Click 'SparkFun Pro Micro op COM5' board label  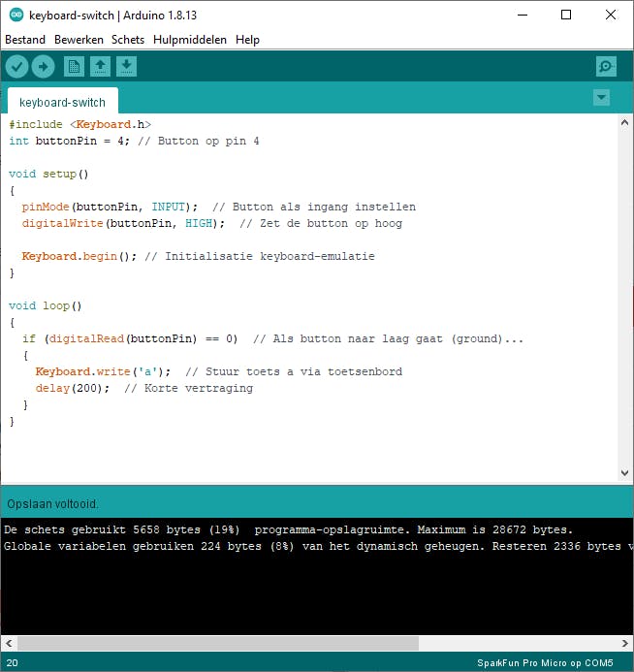(545, 663)
